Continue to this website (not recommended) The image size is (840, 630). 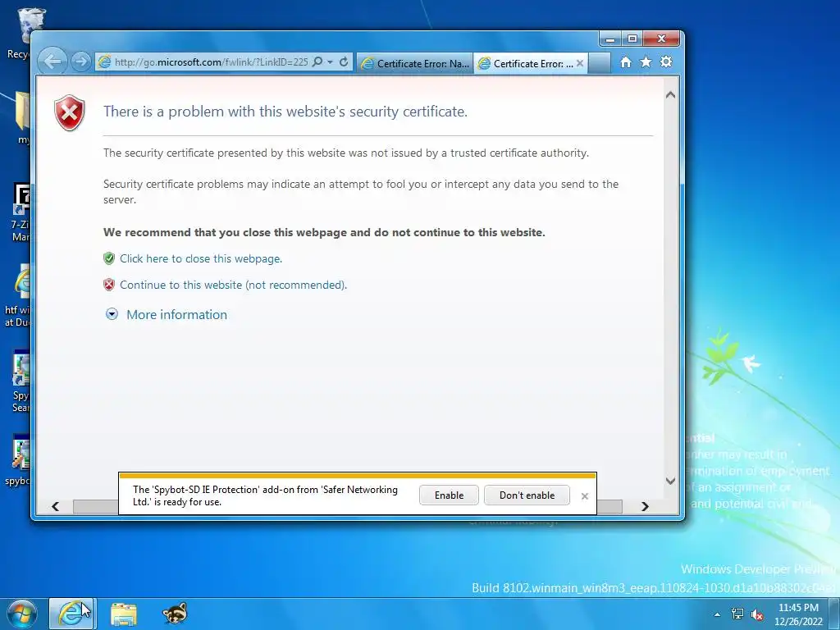(x=233, y=285)
